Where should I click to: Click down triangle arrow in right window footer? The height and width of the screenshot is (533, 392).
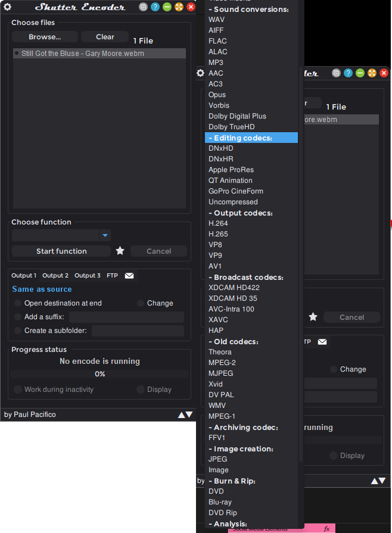pyautogui.click(x=382, y=481)
